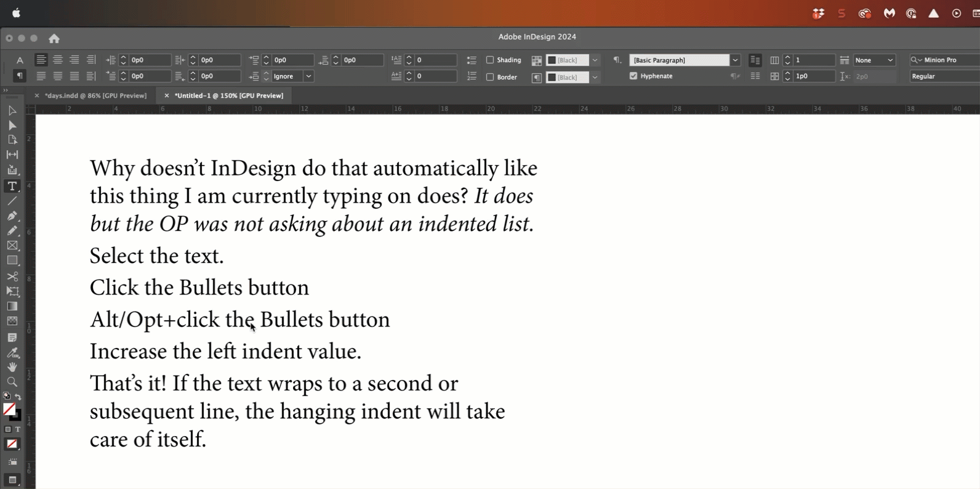Apply Bulleted List button in control panel

(472, 60)
